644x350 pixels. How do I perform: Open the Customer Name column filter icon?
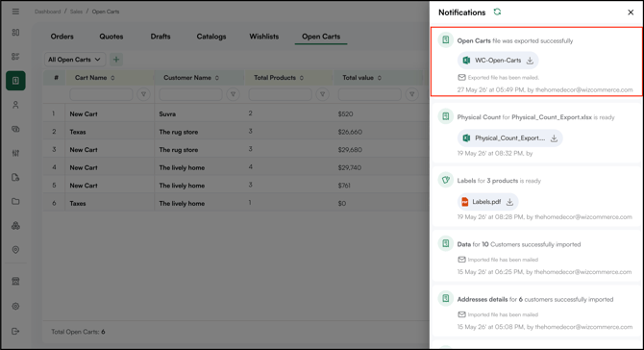(233, 94)
